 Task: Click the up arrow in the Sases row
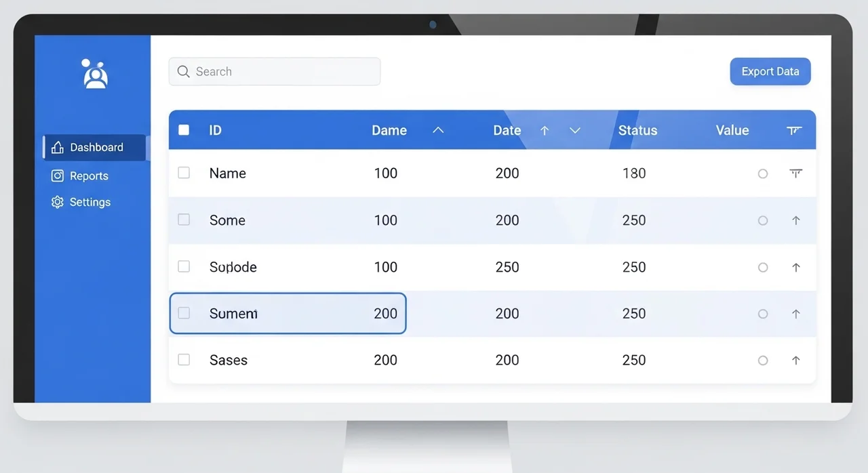796,361
